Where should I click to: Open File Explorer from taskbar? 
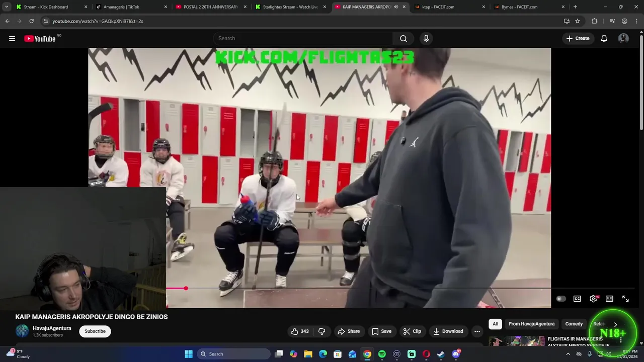pos(308,354)
